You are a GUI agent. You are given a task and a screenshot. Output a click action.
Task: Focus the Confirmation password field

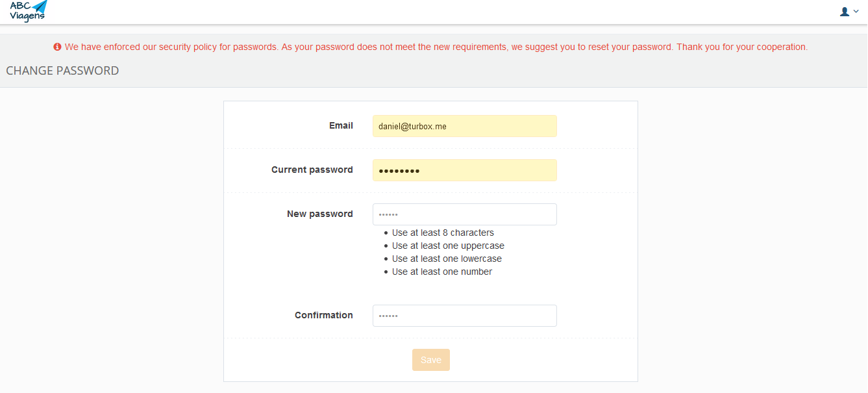[464, 316]
